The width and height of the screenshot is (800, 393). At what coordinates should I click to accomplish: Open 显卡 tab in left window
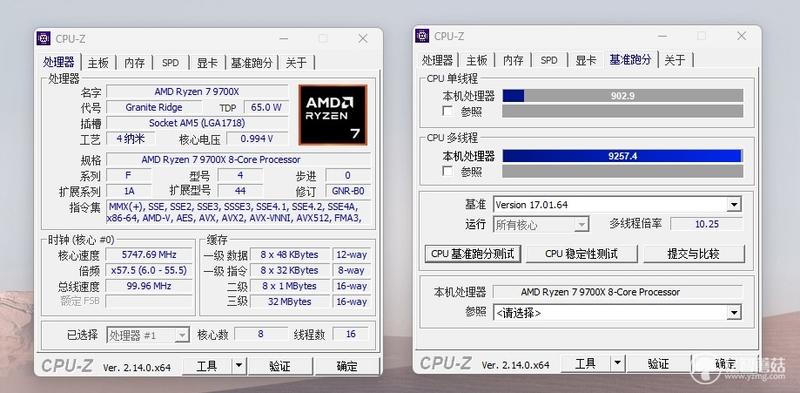click(207, 63)
